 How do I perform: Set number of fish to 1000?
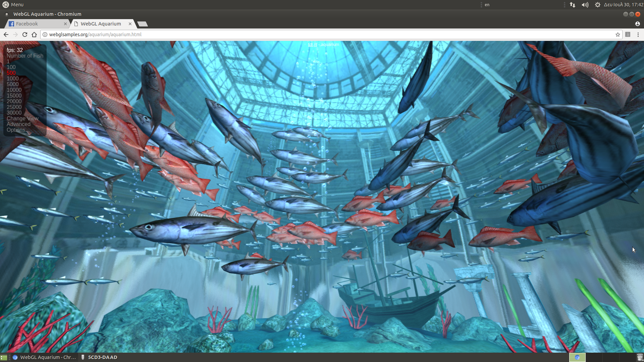[x=13, y=78]
